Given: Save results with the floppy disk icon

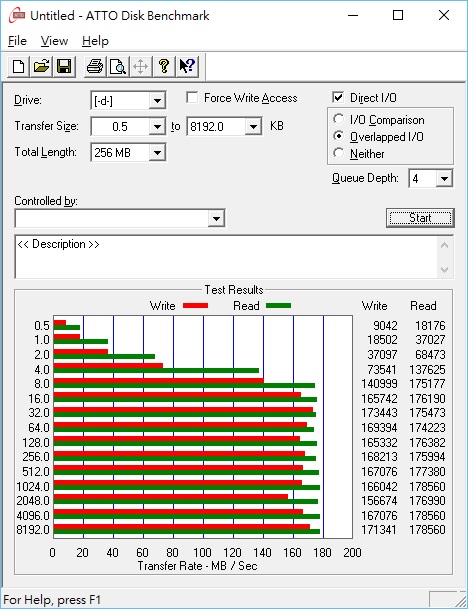Looking at the screenshot, I should pos(64,66).
